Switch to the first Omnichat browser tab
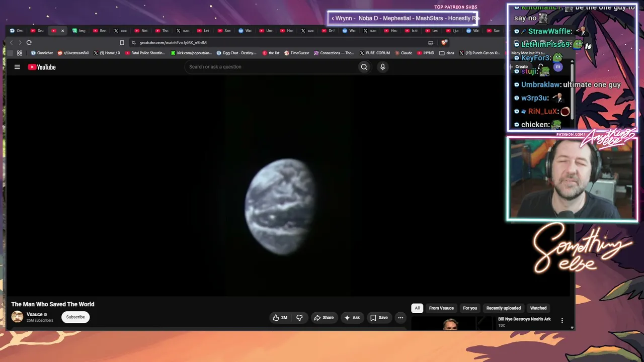 (x=17, y=31)
